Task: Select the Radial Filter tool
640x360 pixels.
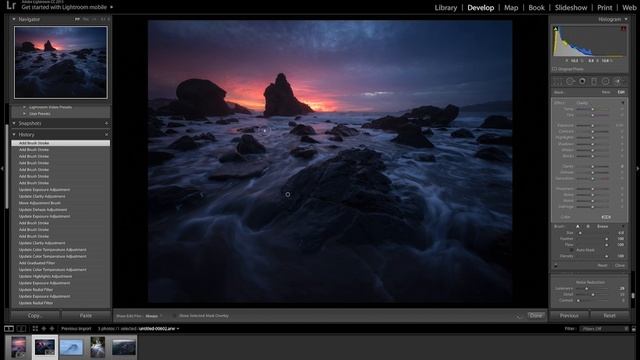Action: coord(606,82)
